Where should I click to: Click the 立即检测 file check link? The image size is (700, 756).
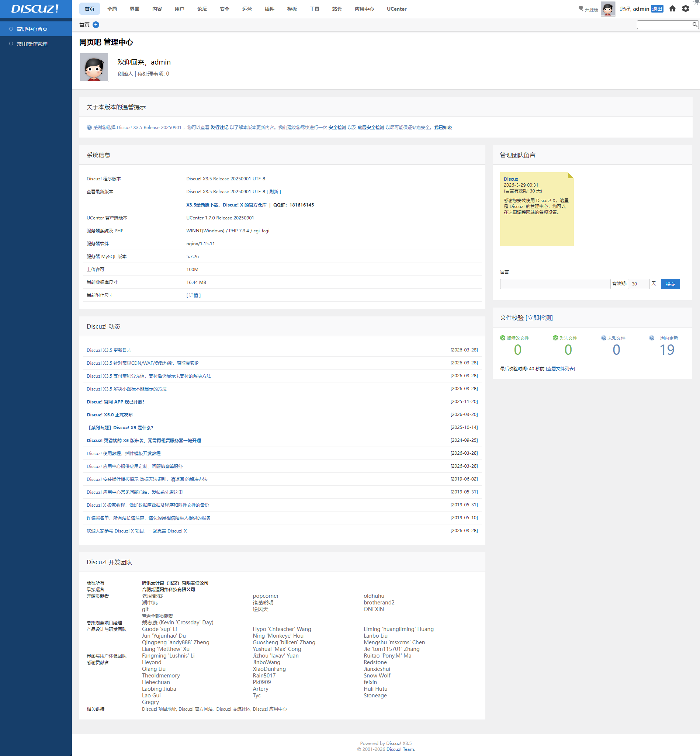539,318
